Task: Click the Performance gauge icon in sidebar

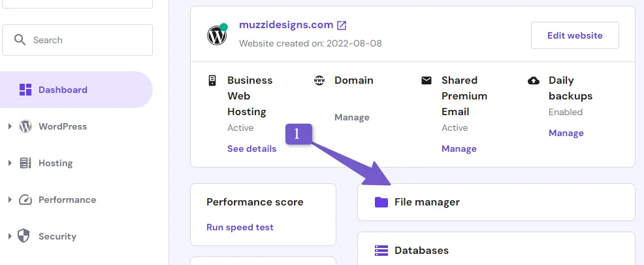Action: point(25,200)
